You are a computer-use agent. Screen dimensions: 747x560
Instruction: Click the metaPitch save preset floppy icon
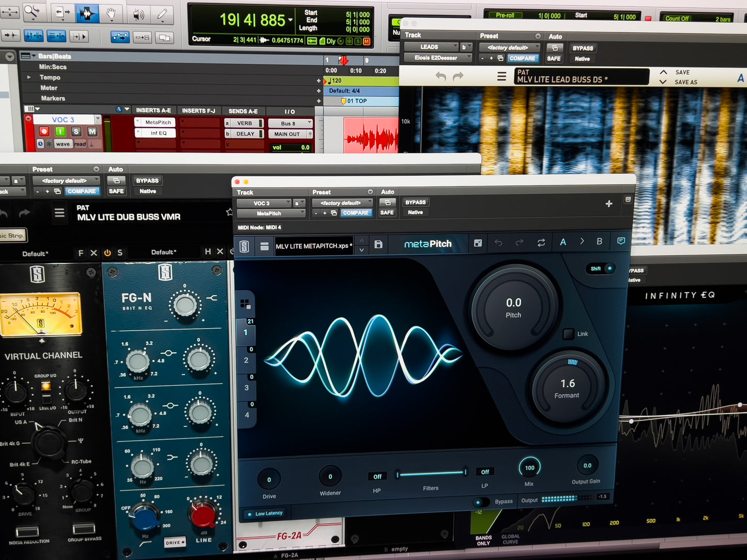[378, 244]
